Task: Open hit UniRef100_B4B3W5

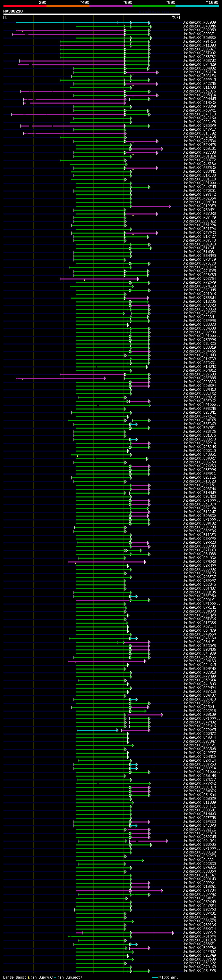Action: [199, 26]
